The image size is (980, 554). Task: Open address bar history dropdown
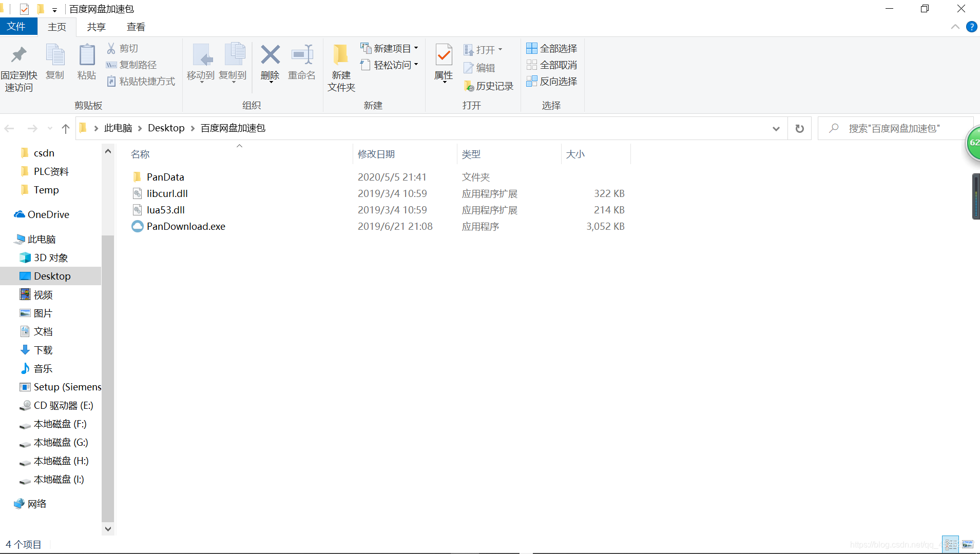click(x=776, y=129)
